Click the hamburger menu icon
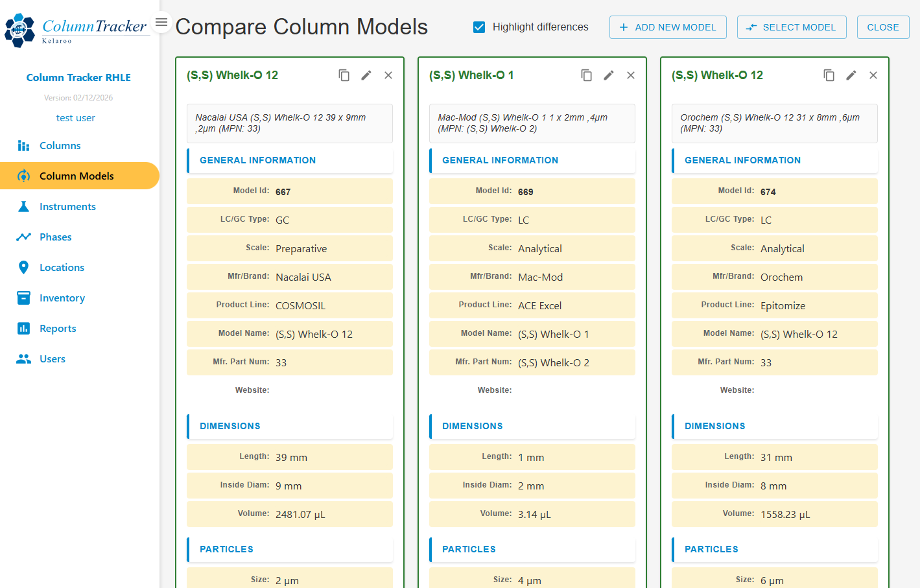920x588 pixels. pos(161,23)
